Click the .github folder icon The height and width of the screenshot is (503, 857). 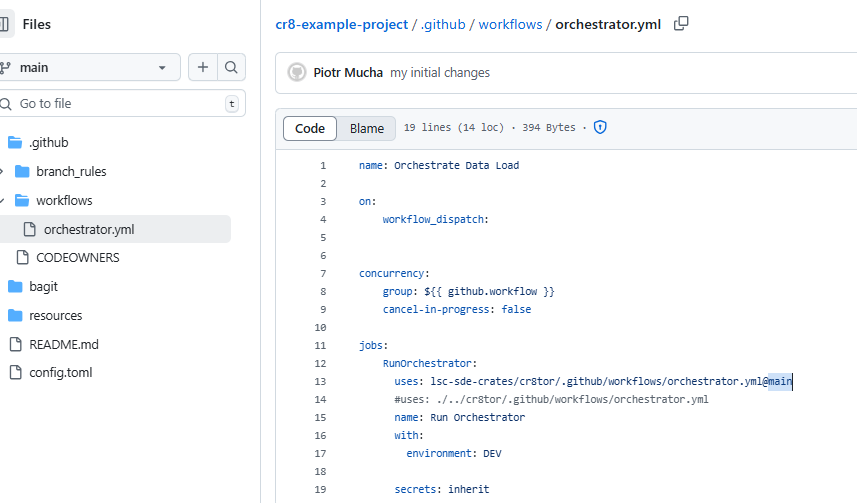(15, 143)
